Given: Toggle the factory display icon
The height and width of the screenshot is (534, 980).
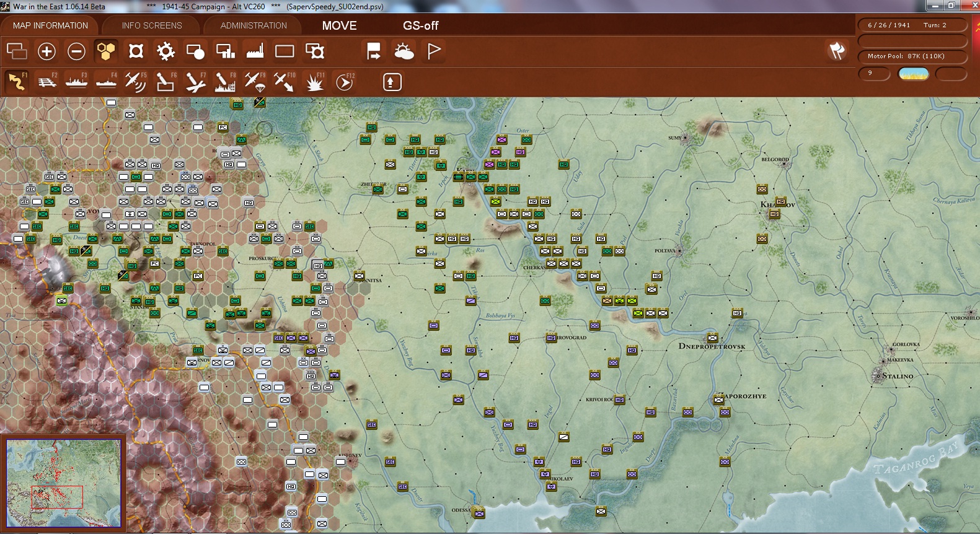Looking at the screenshot, I should 255,51.
